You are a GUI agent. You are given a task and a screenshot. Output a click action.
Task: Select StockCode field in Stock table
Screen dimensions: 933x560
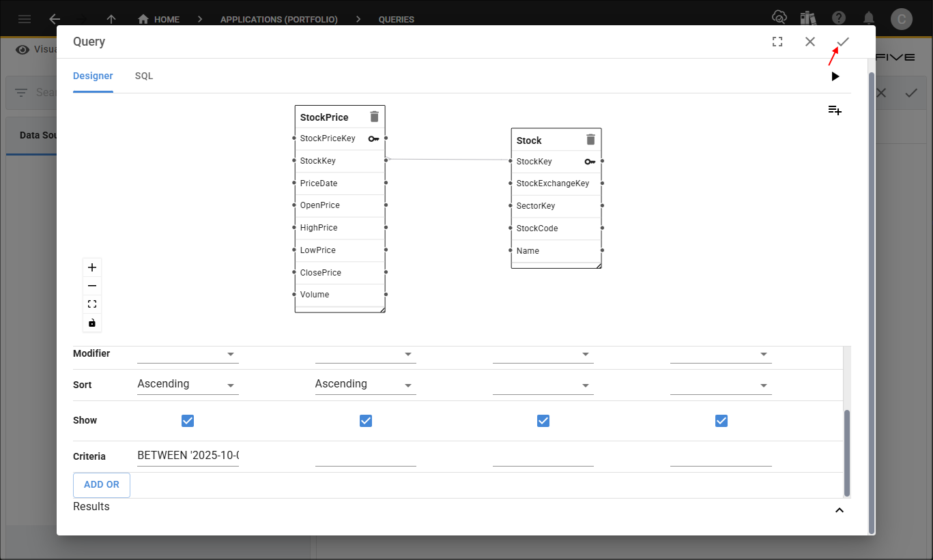[556, 229]
